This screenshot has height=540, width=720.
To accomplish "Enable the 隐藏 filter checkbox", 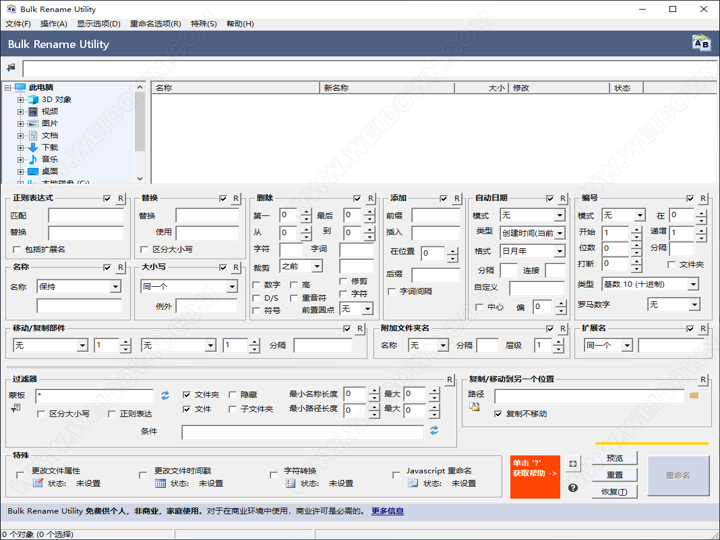I will [x=233, y=395].
